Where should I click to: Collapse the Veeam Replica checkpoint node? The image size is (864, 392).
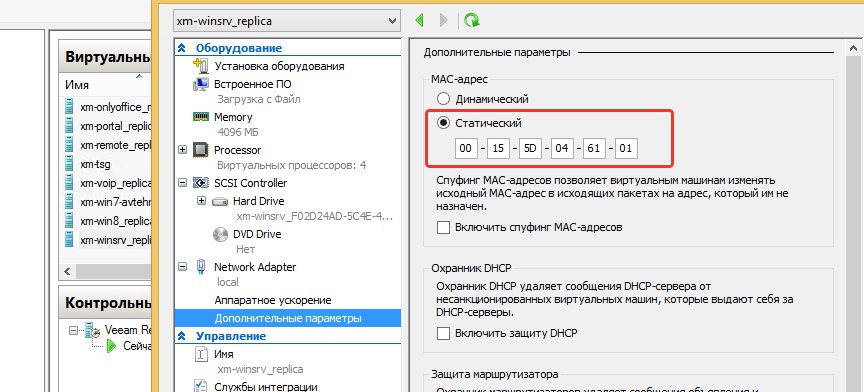[x=72, y=330]
